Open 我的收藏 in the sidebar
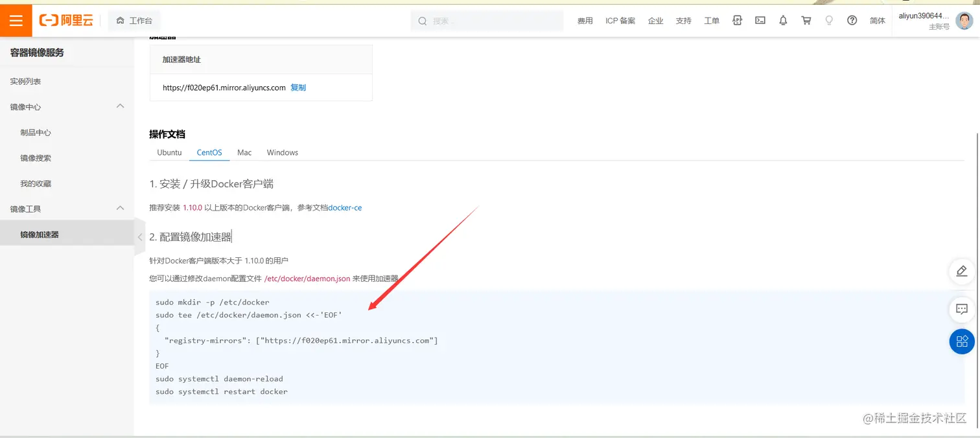Viewport: 980px width, 438px height. point(36,183)
